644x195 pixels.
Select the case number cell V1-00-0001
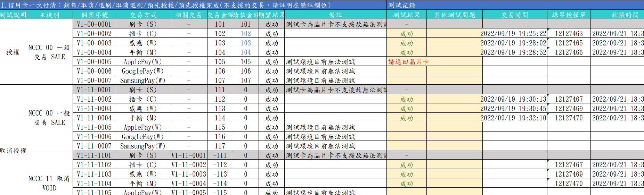pyautogui.click(x=94, y=24)
